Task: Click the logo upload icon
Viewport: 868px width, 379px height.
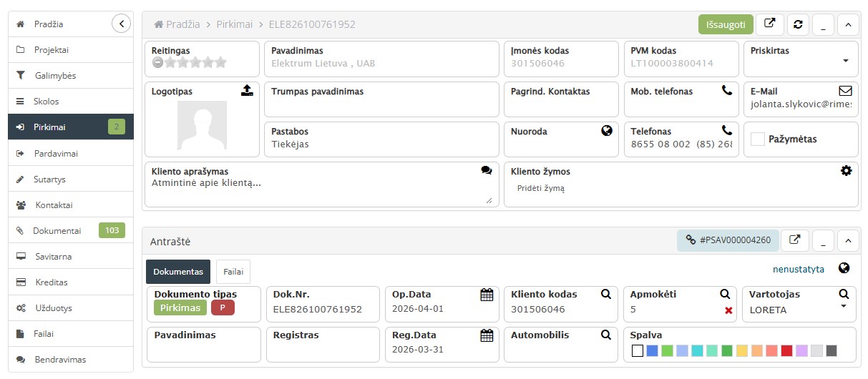Action: [x=247, y=91]
